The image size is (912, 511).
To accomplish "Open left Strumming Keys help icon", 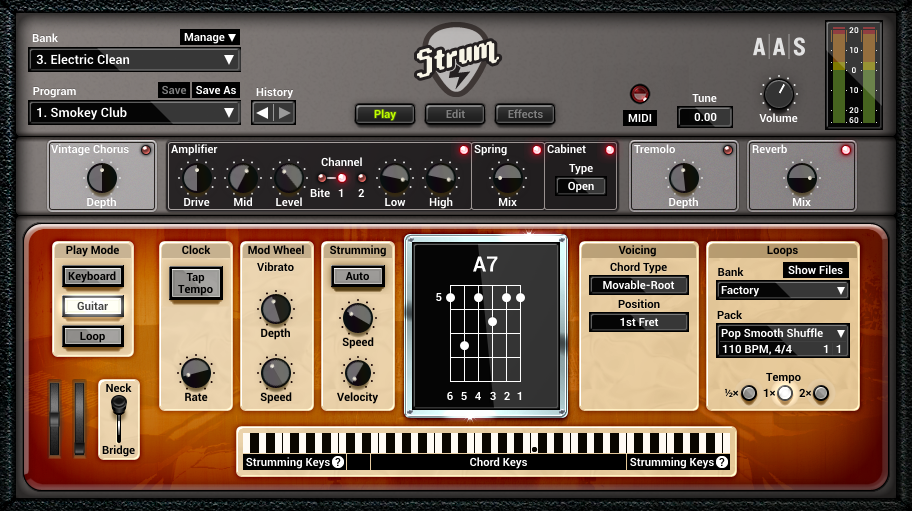I will [x=338, y=462].
